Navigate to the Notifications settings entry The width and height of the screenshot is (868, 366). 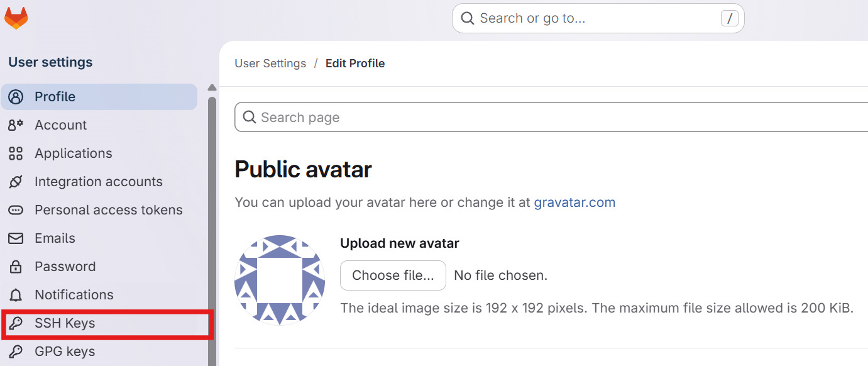click(x=74, y=294)
